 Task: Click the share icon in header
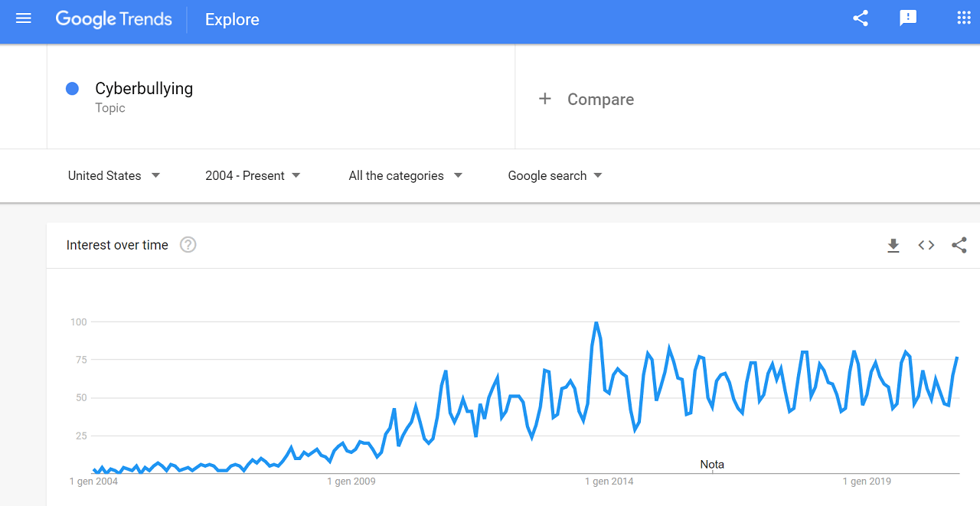pos(861,18)
